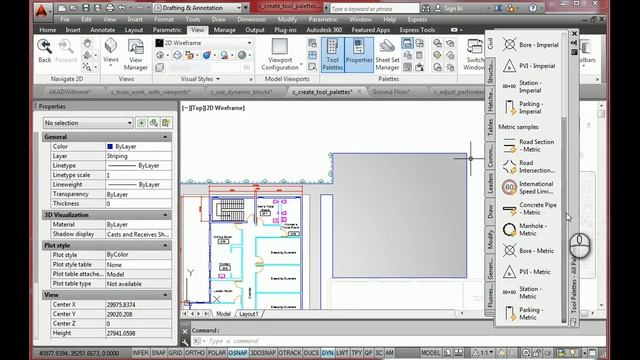Toggle POLAR tracking in status bar
640x360 pixels.
tap(216, 352)
